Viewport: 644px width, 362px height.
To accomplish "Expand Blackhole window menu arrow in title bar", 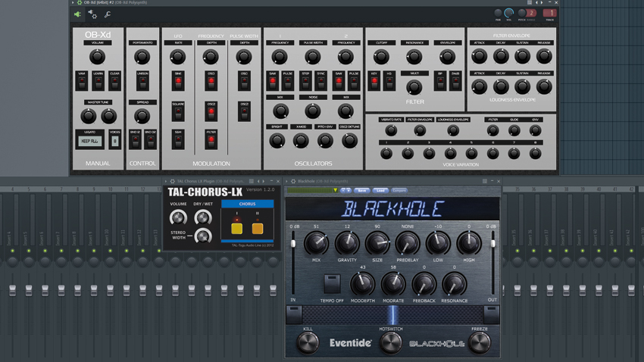I will (x=286, y=181).
